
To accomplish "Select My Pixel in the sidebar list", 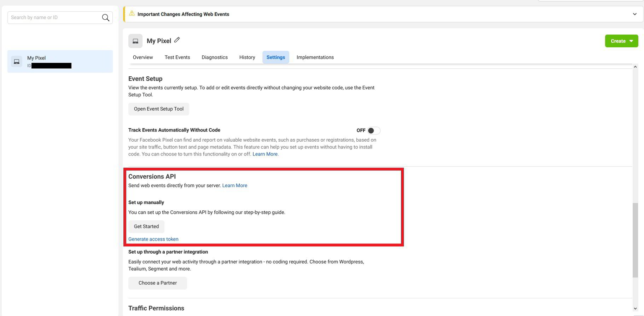I will click(60, 61).
